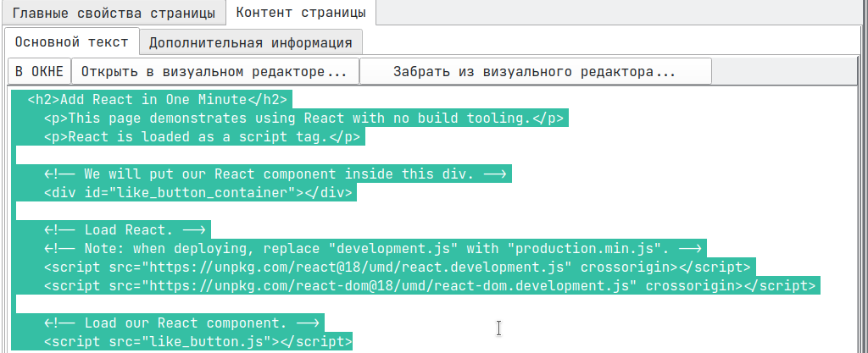Click the line 'This page demonstrates using React'

(304, 119)
